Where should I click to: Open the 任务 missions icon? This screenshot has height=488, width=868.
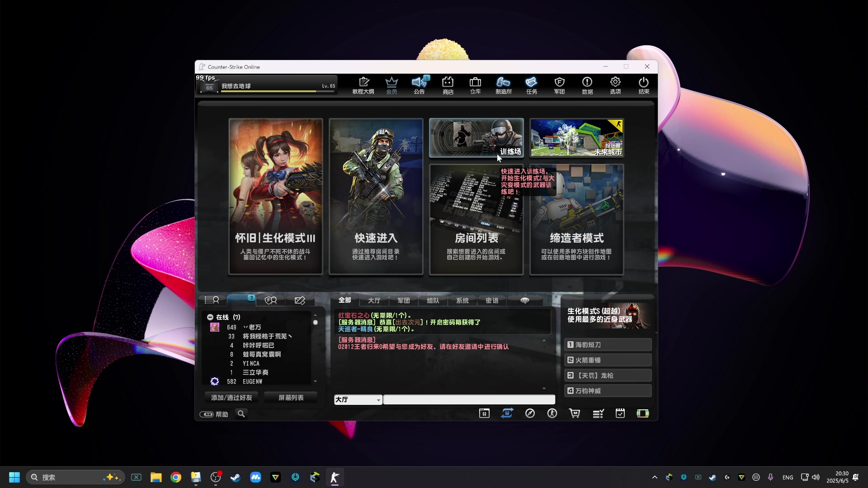click(x=531, y=85)
